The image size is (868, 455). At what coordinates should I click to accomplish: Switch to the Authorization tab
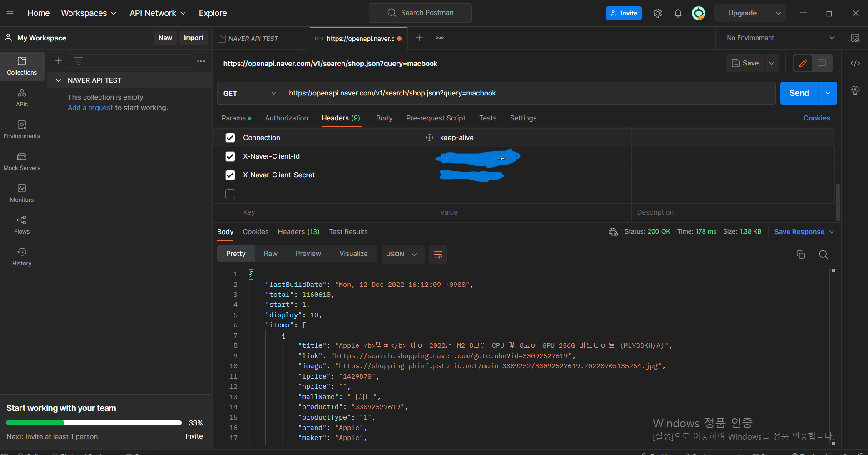287,118
